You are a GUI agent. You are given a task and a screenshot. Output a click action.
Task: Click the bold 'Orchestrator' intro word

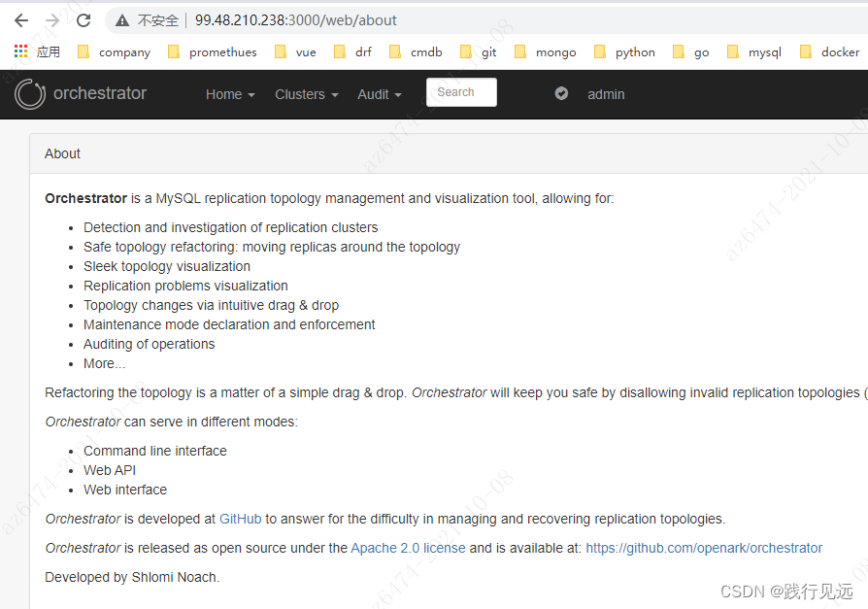click(x=85, y=198)
